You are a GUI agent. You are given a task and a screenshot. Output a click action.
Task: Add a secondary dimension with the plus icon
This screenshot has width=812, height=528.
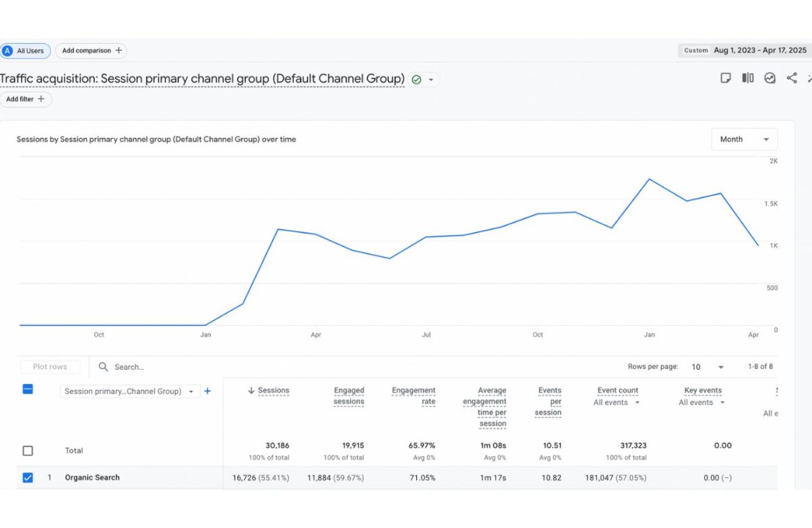(x=208, y=391)
